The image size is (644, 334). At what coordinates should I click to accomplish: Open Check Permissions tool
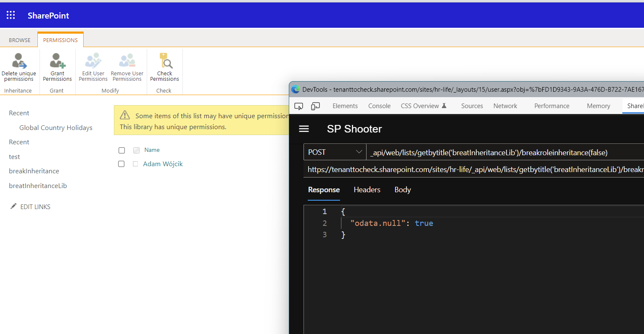click(x=165, y=67)
